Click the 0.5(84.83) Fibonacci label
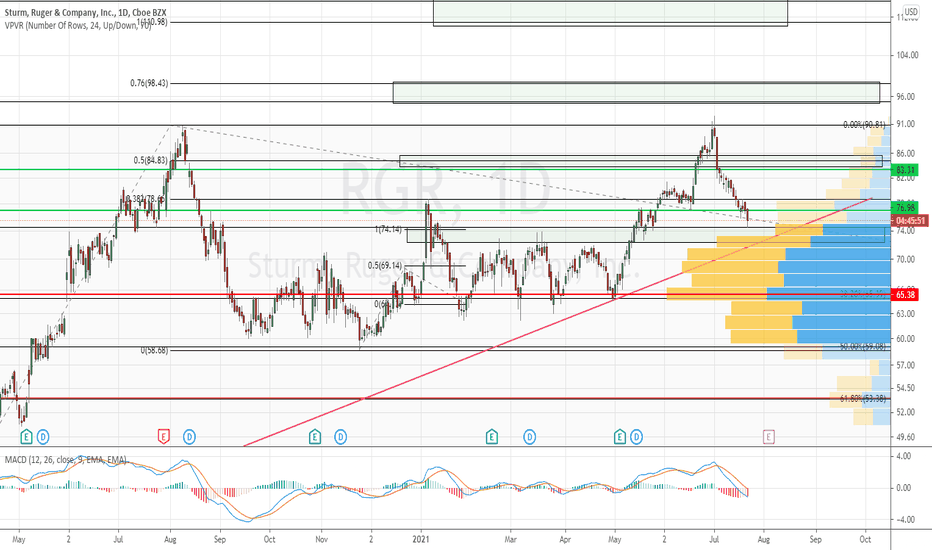 click(153, 160)
